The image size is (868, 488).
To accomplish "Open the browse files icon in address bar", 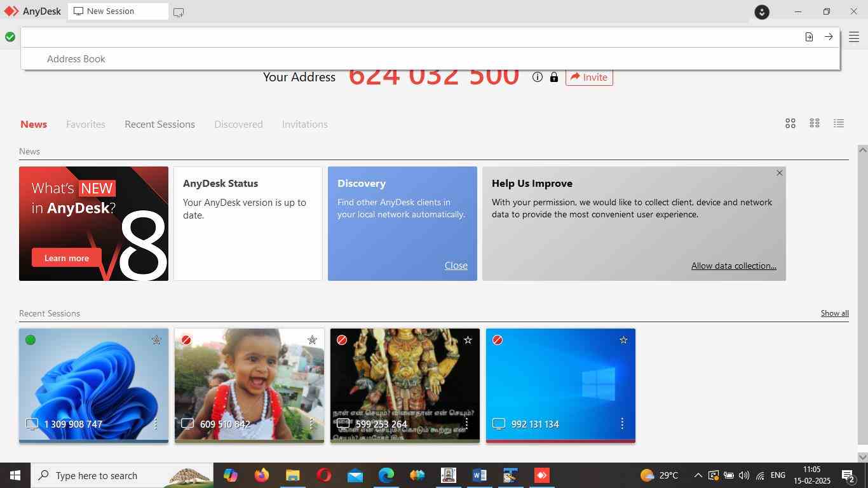I will tap(809, 37).
